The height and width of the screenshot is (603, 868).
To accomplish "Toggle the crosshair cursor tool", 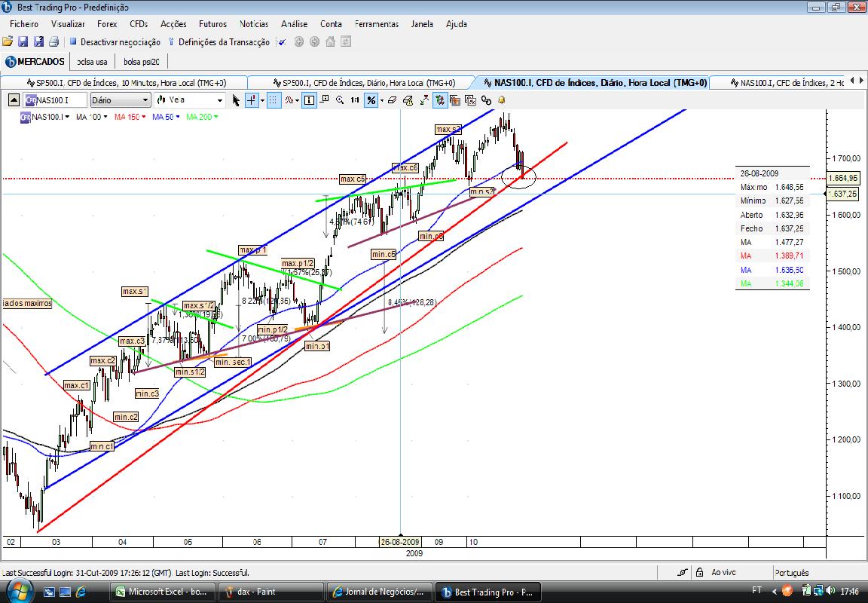I will tap(252, 100).
